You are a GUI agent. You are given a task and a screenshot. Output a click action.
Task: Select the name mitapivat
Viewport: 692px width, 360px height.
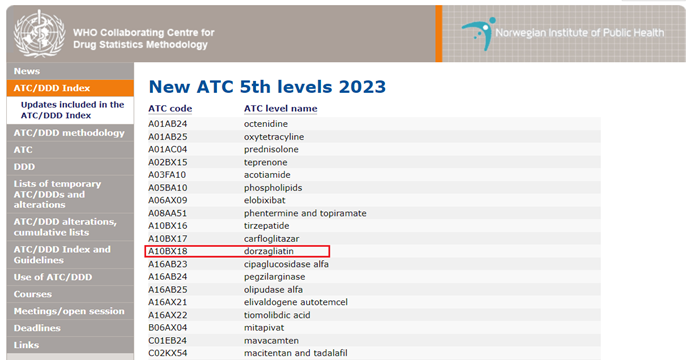click(x=264, y=328)
